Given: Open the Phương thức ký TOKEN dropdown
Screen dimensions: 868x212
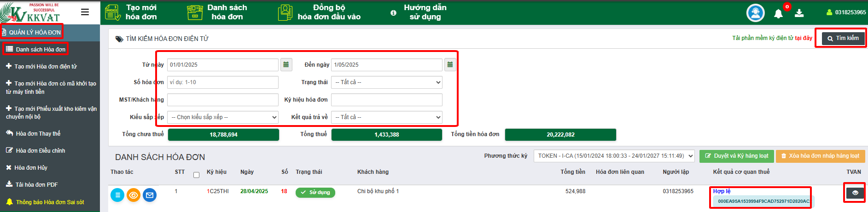Looking at the screenshot, I should coord(614,156).
